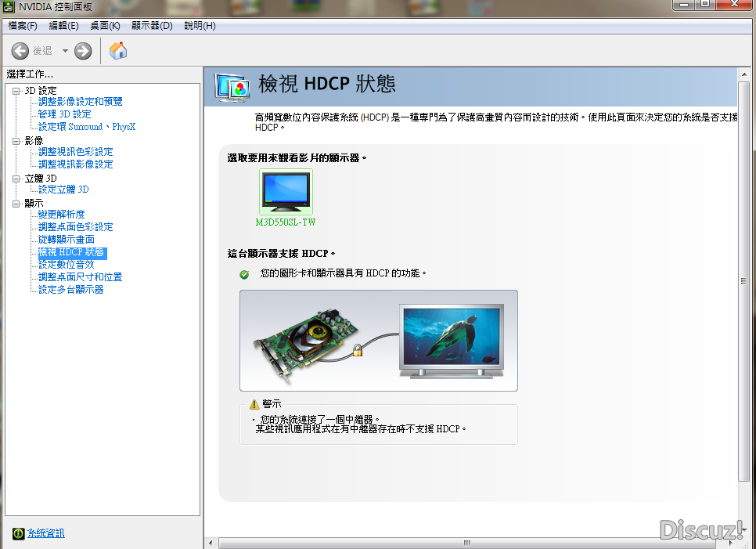Click the Forward arrow button
The width and height of the screenshot is (756, 549).
point(83,51)
